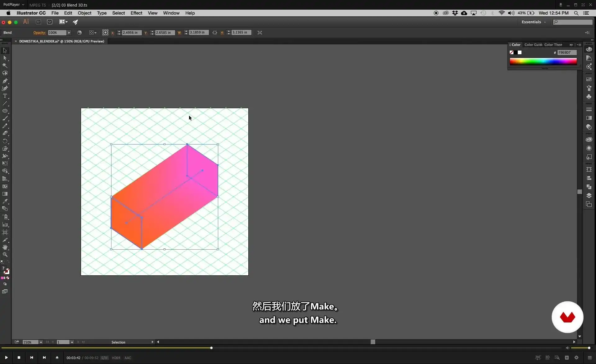Open the Essentials workspace dropdown
The width and height of the screenshot is (596, 364).
pyautogui.click(x=534, y=22)
